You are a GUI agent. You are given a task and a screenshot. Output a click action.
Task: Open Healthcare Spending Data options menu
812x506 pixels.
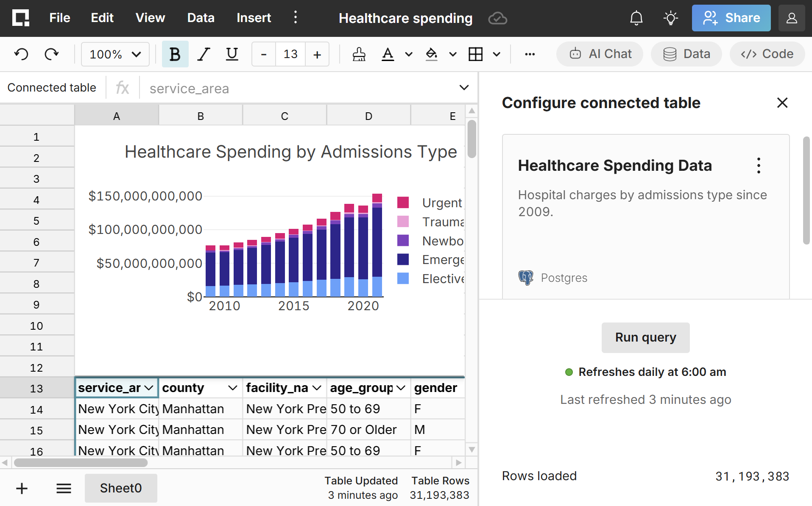click(x=759, y=166)
